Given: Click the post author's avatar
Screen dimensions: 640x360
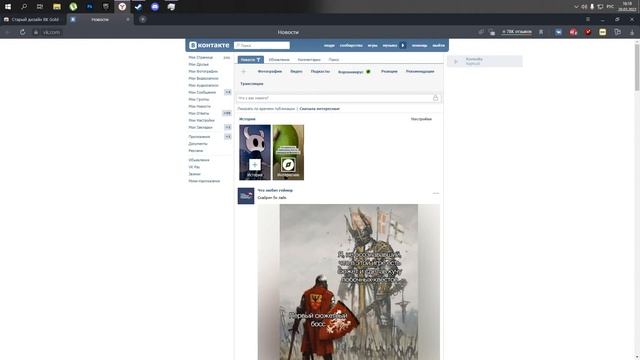Looking at the screenshot, I should click(246, 196).
